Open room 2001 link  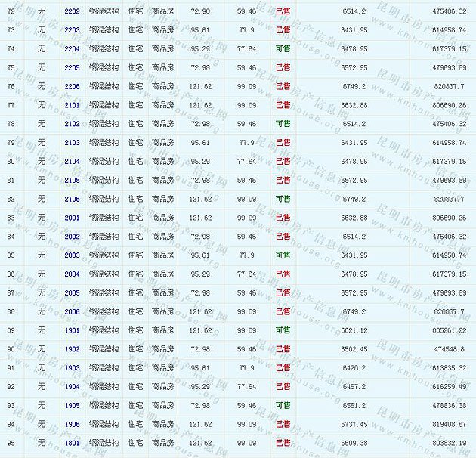click(72, 218)
